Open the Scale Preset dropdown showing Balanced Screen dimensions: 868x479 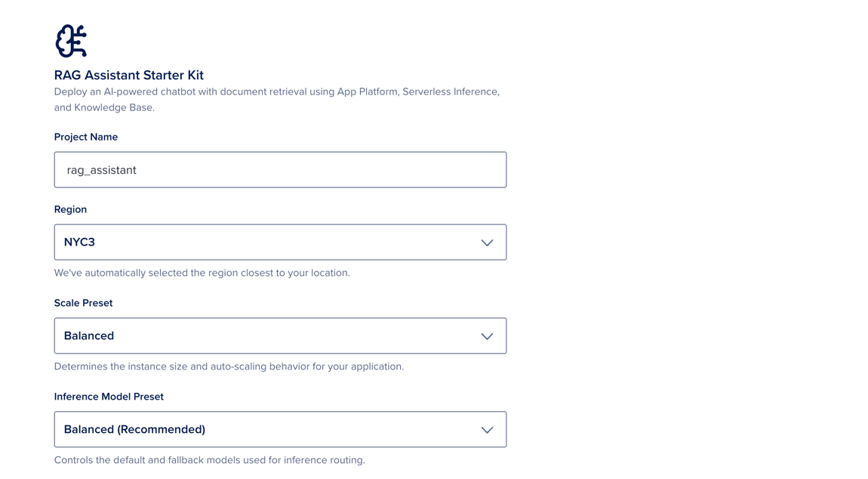coord(279,335)
